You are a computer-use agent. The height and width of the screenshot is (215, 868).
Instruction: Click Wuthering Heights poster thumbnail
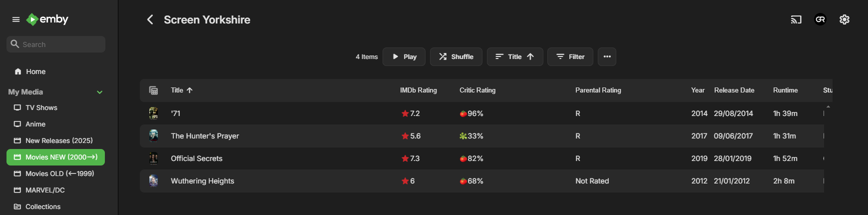154,180
